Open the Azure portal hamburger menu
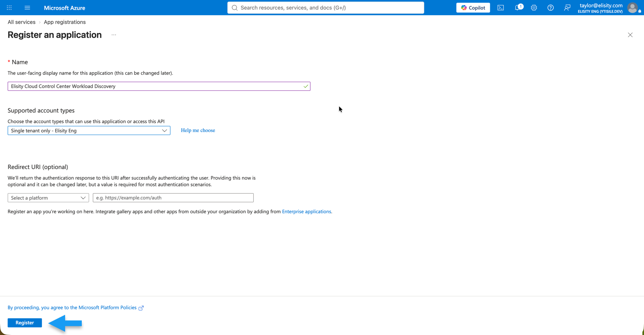The image size is (644, 335). pos(27,8)
